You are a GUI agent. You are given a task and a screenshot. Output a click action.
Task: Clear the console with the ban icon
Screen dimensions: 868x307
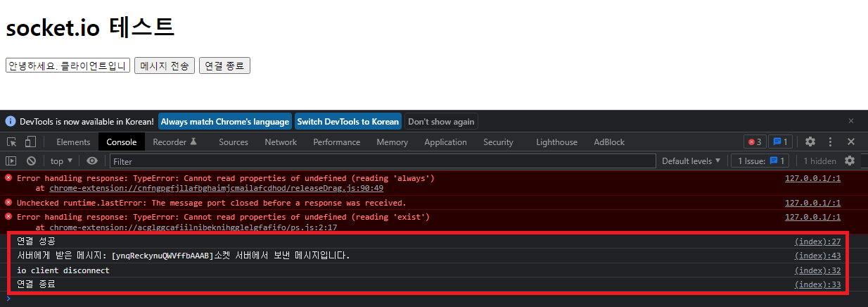point(32,161)
